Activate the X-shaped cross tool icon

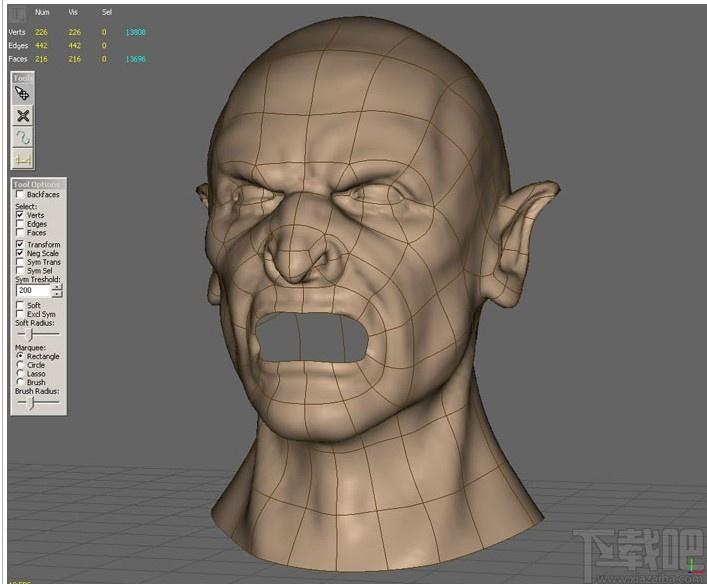tap(23, 116)
